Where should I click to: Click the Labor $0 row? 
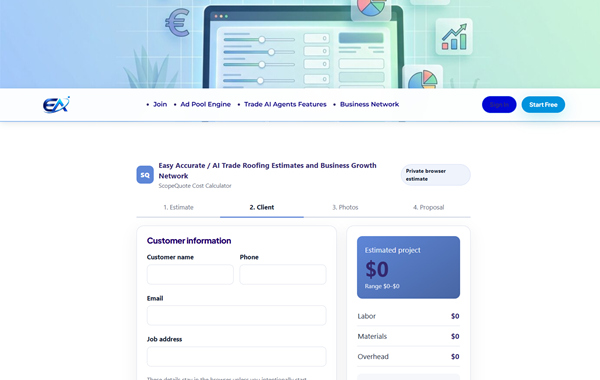click(x=408, y=316)
